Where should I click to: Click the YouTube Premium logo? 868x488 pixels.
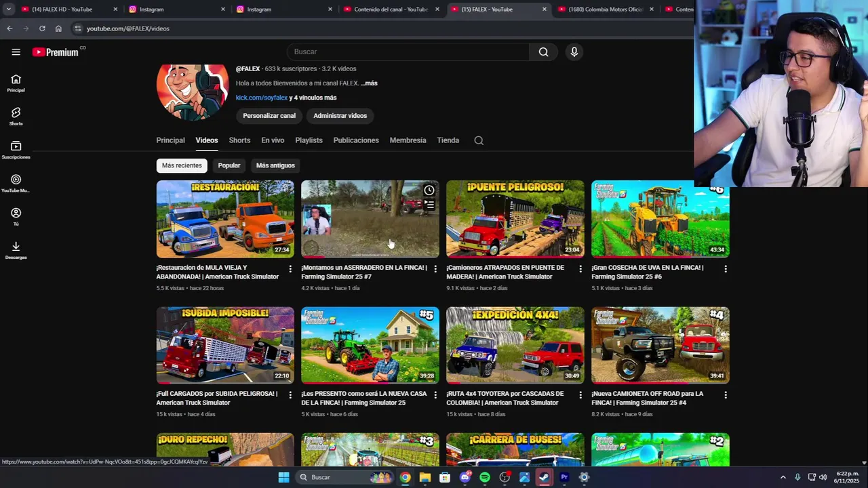56,52
